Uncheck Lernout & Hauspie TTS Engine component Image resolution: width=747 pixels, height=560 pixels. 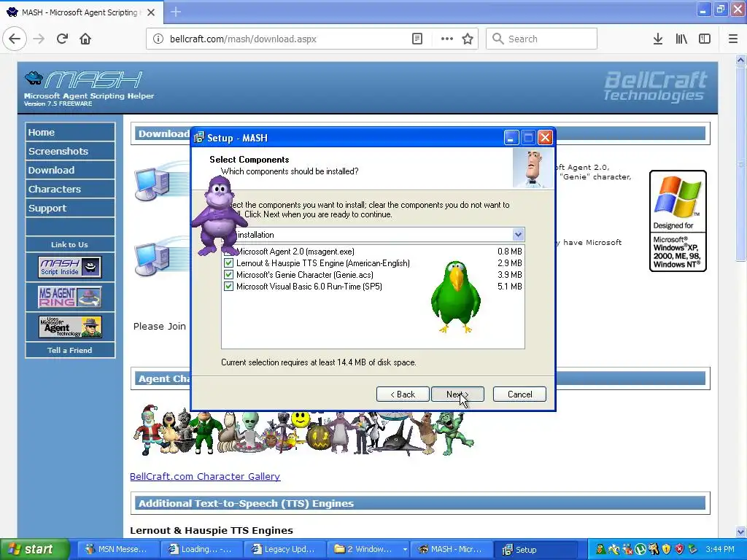[x=228, y=262]
